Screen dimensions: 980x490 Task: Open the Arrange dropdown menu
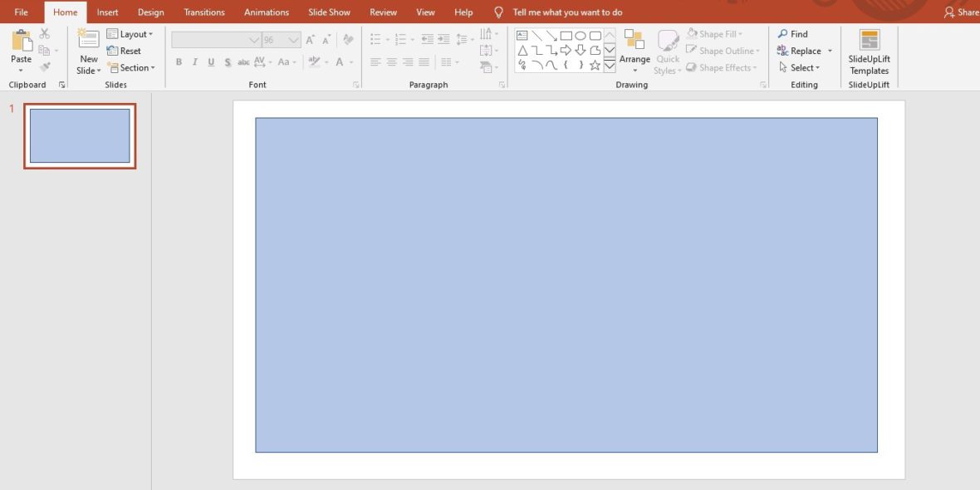[635, 51]
